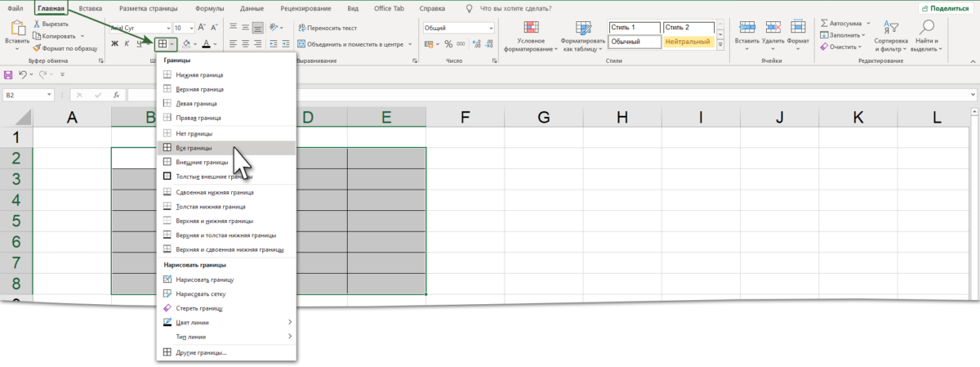The height and width of the screenshot is (367, 980).
Task: Click the Cut scissors icon
Action: [37, 25]
